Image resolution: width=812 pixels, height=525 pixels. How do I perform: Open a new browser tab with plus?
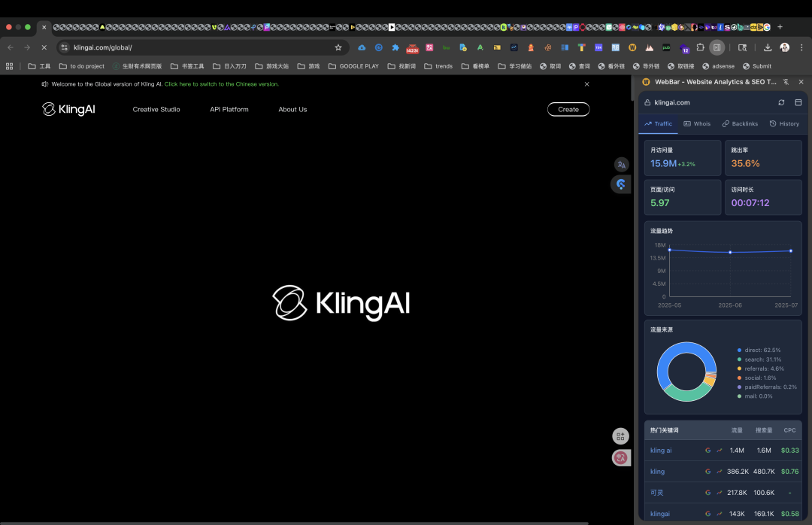click(x=780, y=27)
